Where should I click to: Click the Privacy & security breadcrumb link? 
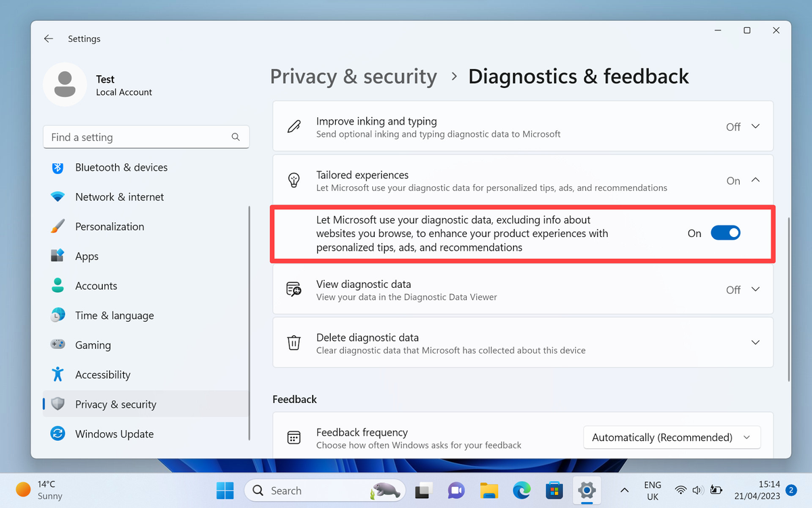[353, 76]
